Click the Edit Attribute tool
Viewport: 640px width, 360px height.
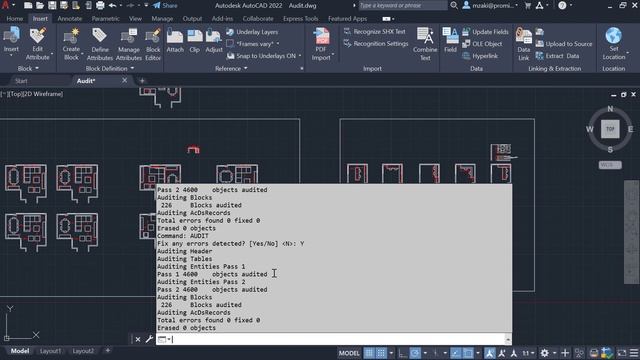(38, 44)
